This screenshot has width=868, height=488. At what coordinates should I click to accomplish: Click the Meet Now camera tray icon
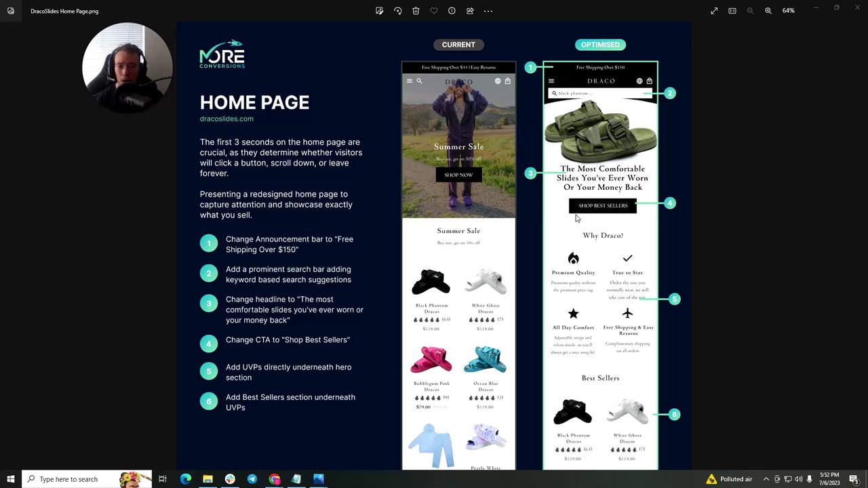pos(777,479)
